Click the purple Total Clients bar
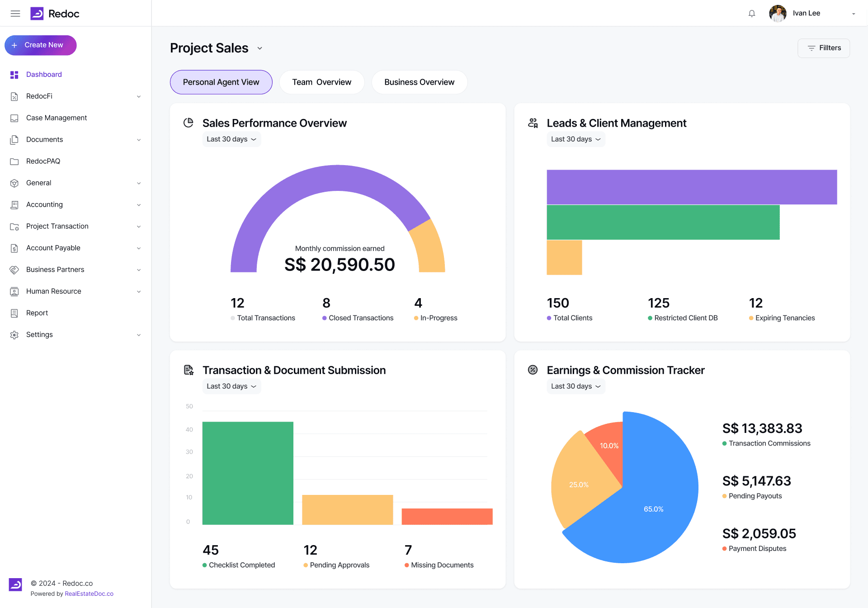Image resolution: width=868 pixels, height=608 pixels. click(x=692, y=187)
